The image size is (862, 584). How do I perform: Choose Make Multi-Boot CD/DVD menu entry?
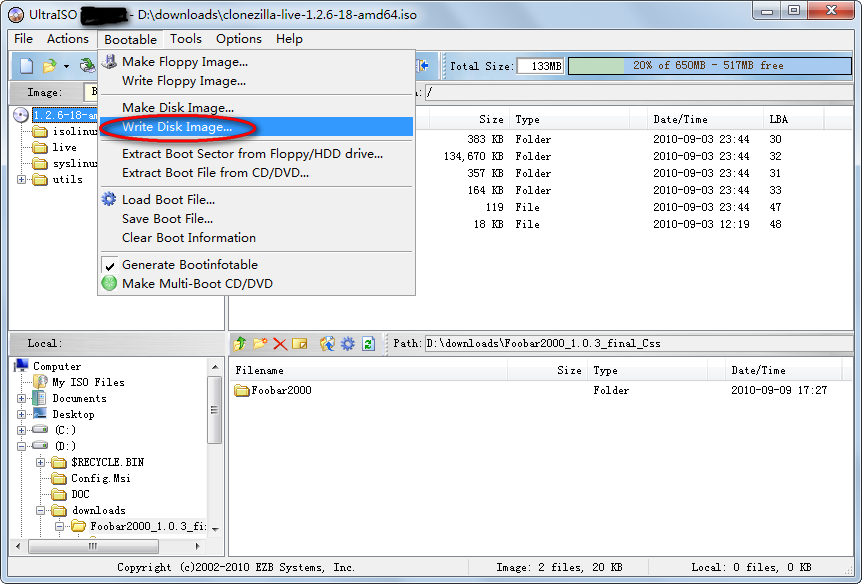coord(256,284)
